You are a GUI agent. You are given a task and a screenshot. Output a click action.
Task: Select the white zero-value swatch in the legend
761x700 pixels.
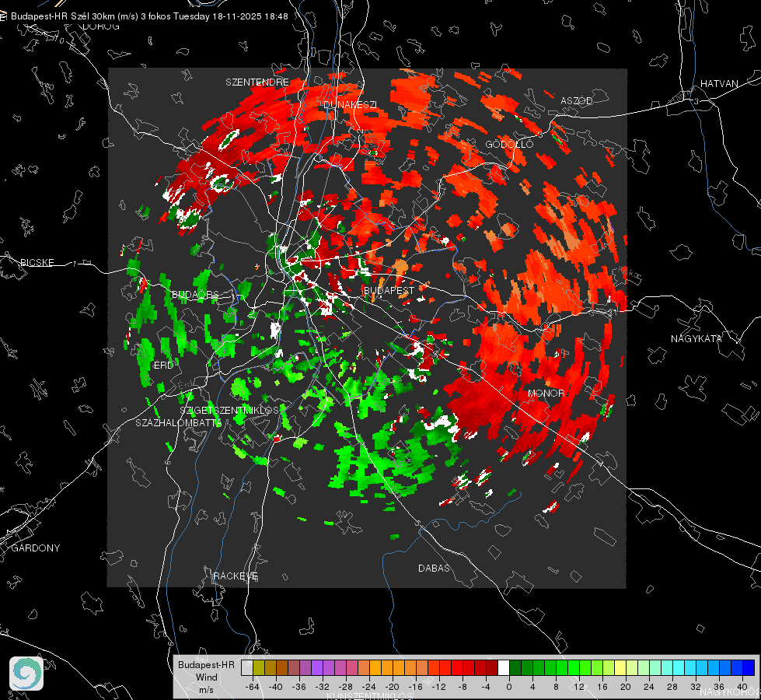[504, 668]
